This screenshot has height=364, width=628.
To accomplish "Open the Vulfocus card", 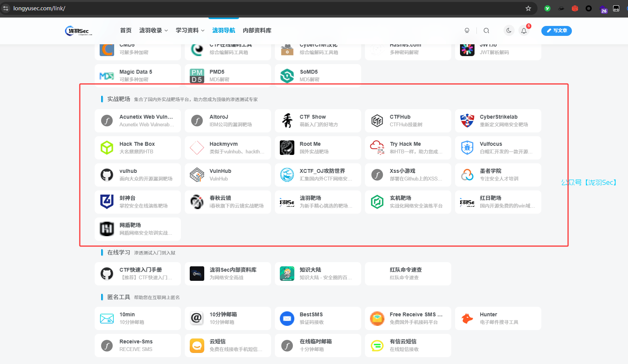I will [x=498, y=148].
